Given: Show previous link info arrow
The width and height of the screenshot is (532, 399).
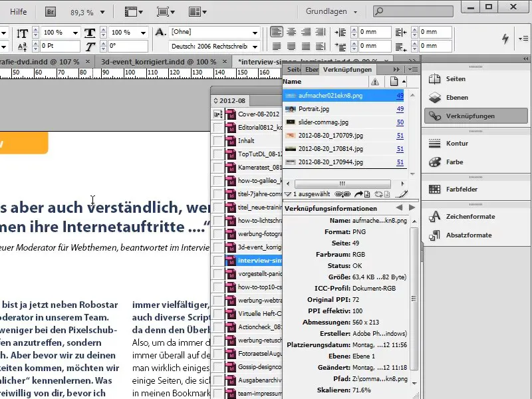Looking at the screenshot, I should pyautogui.click(x=400, y=207).
